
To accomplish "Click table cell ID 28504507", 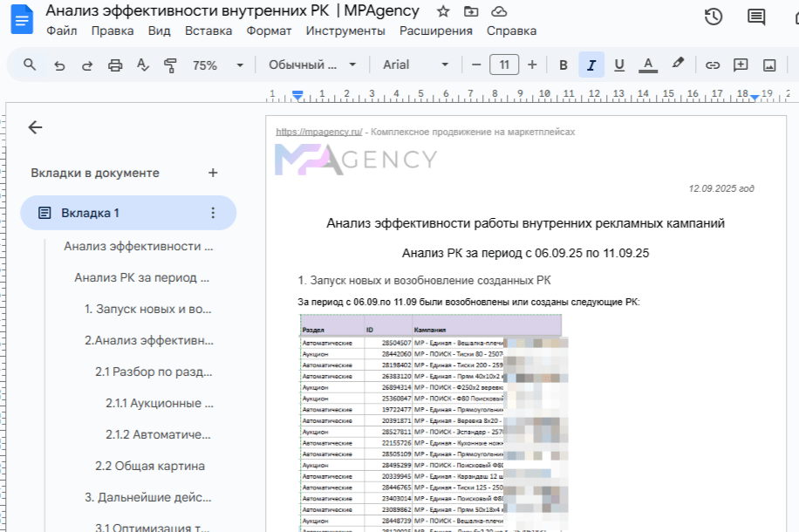I will point(388,343).
